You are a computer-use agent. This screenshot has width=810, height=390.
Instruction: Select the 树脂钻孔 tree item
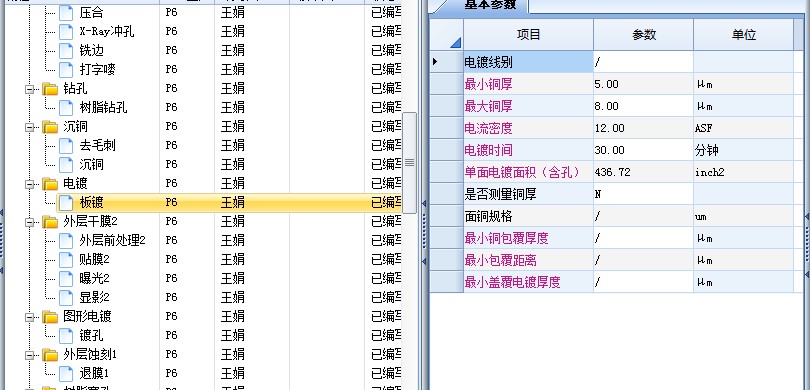coord(103,107)
